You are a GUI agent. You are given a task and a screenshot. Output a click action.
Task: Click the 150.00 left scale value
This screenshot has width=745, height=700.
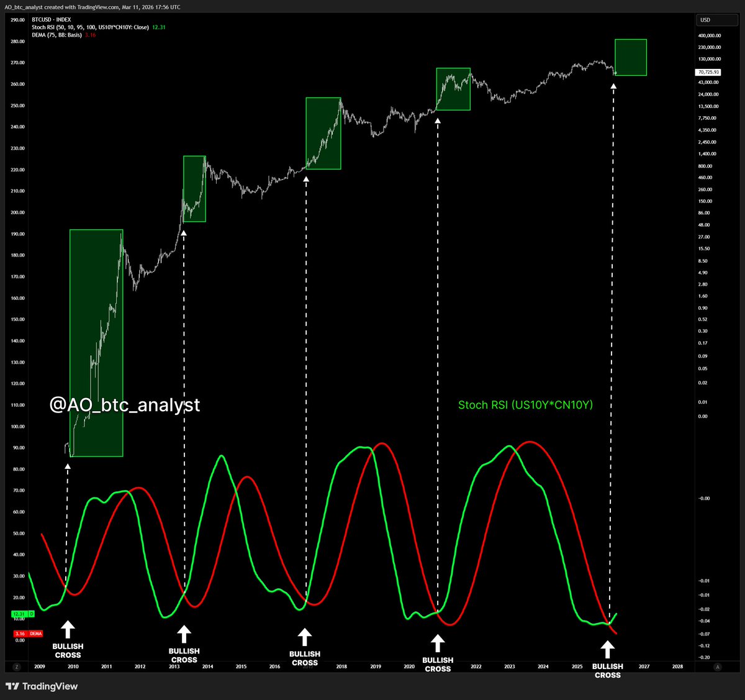[x=17, y=319]
